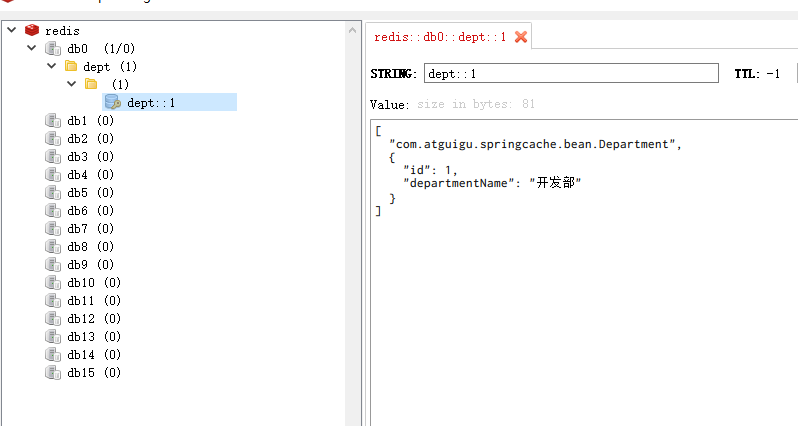Click the db13 database icon

(53, 336)
